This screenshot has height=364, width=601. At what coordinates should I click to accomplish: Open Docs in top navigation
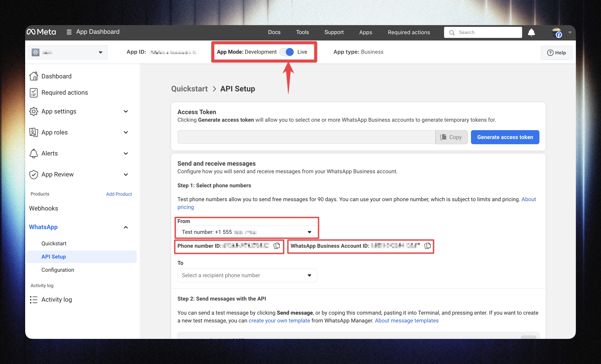(274, 32)
